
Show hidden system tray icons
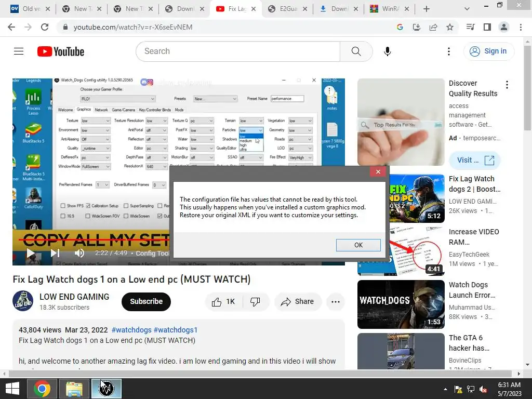[x=445, y=389]
